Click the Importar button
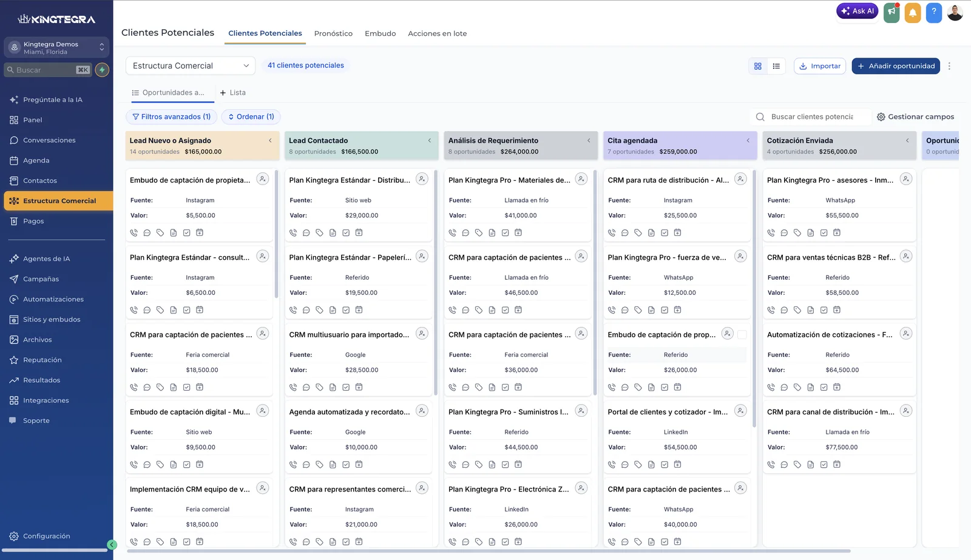971x560 pixels. click(820, 66)
